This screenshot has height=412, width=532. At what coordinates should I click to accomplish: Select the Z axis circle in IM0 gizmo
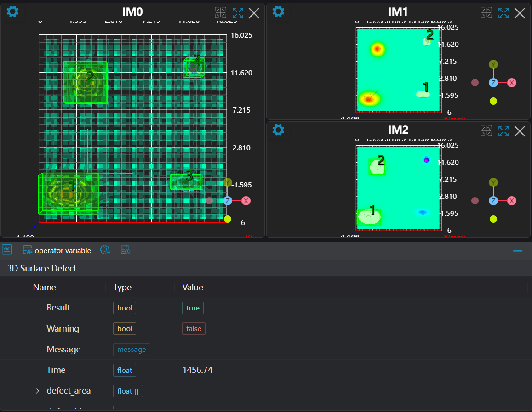tap(228, 201)
